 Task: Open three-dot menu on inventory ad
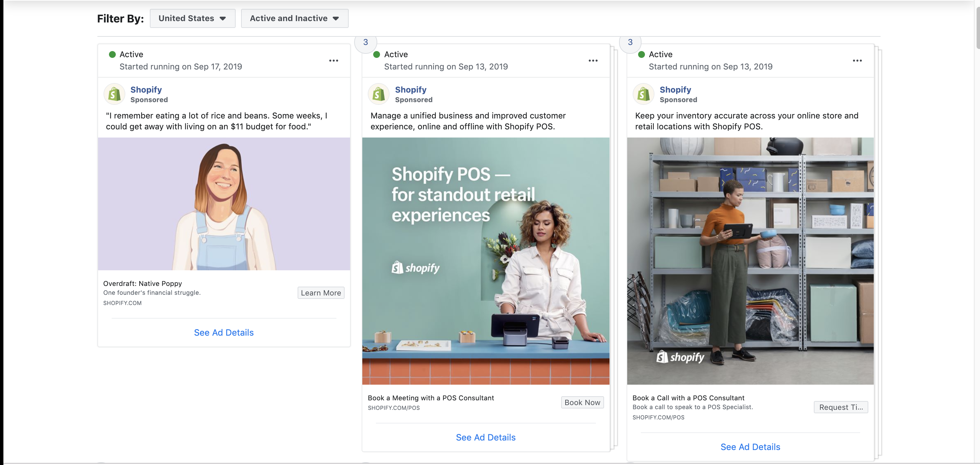click(x=857, y=61)
